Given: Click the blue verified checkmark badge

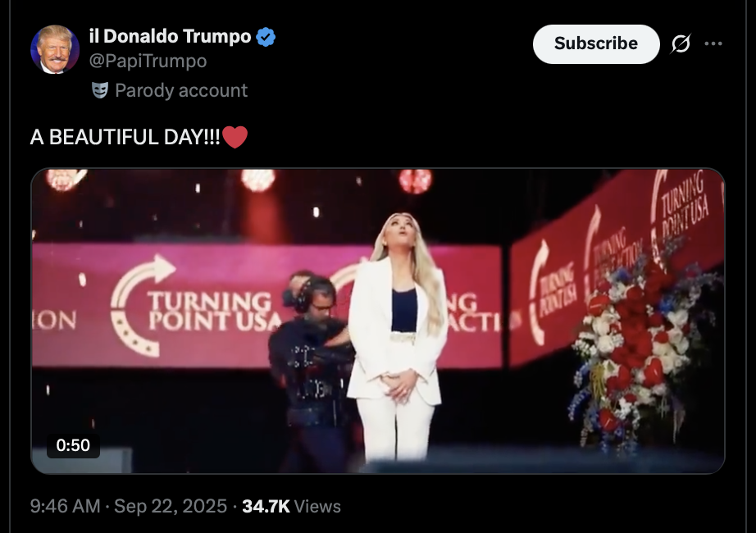Looking at the screenshot, I should point(266,37).
